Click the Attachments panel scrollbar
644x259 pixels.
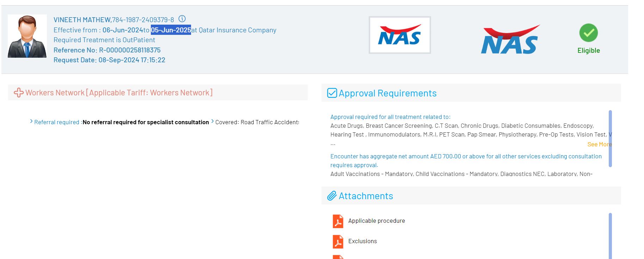[x=610, y=235]
